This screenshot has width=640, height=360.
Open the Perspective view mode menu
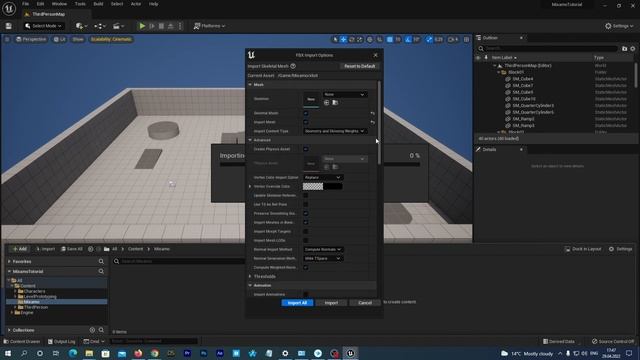point(31,40)
